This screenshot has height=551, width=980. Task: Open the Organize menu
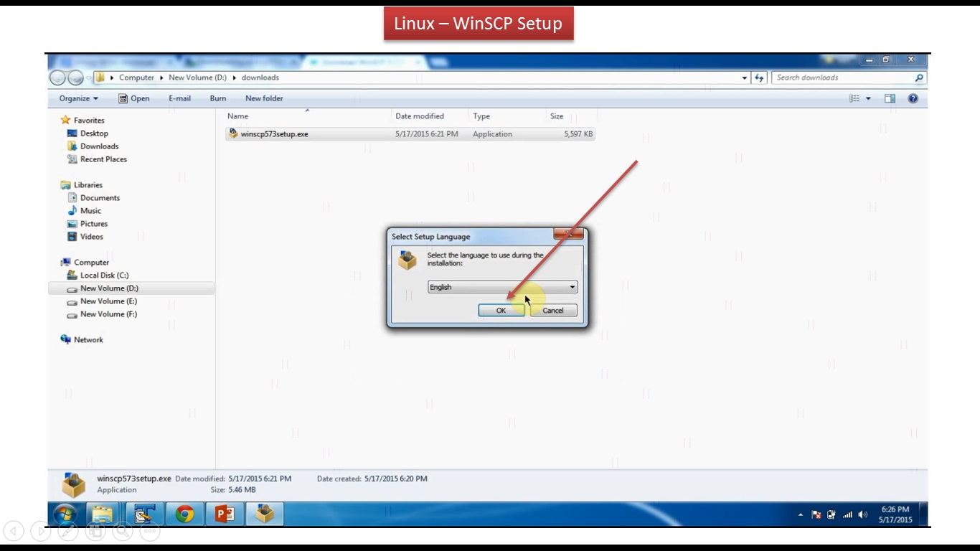pyautogui.click(x=79, y=98)
